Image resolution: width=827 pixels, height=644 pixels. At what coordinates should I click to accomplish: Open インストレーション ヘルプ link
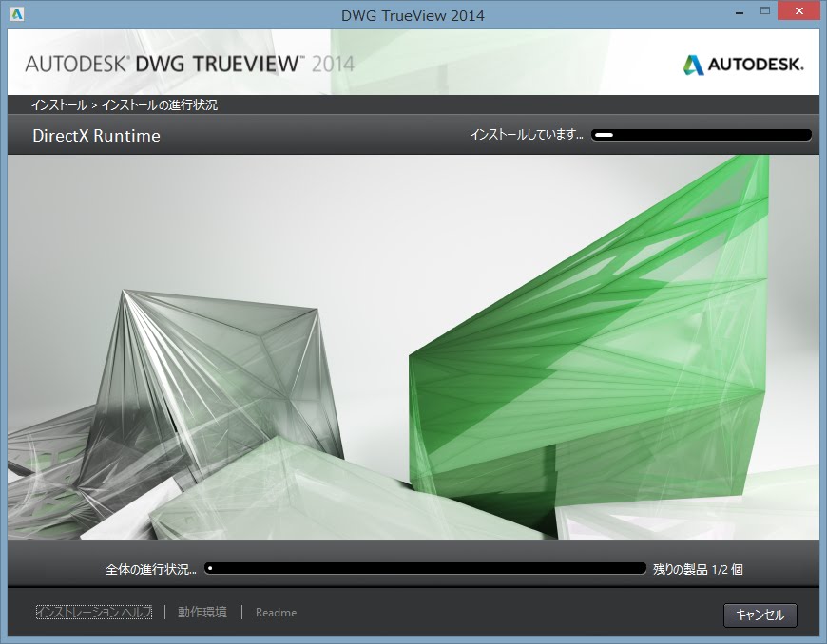point(94,613)
